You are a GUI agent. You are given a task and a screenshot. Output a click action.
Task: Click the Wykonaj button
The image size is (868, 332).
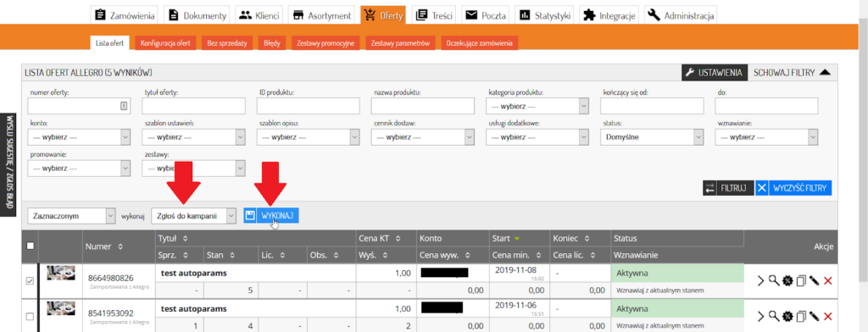(x=271, y=216)
